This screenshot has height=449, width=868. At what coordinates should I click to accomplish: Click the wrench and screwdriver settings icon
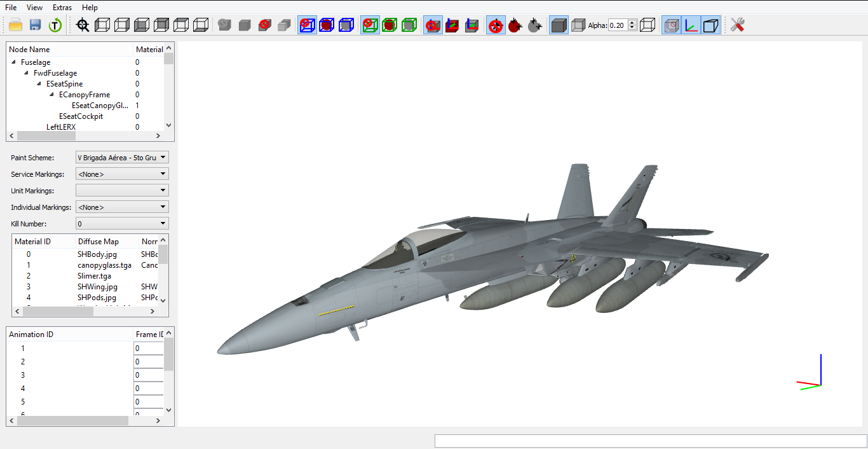click(737, 25)
